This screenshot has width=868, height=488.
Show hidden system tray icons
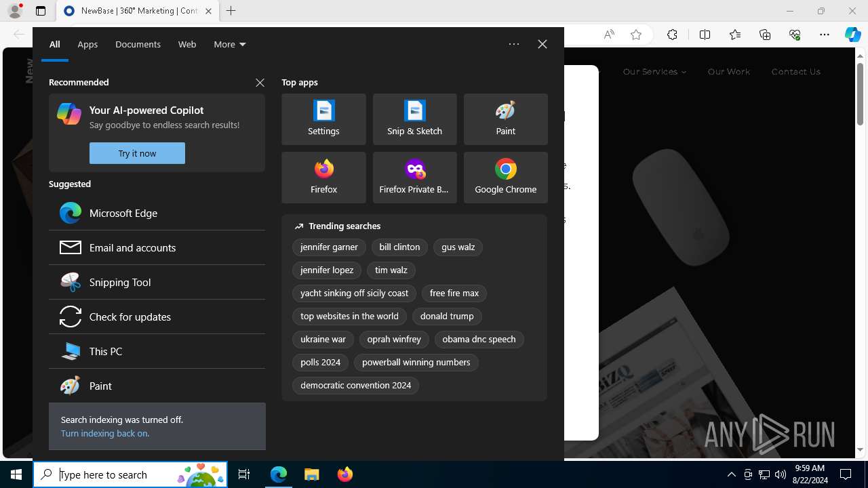point(731,474)
